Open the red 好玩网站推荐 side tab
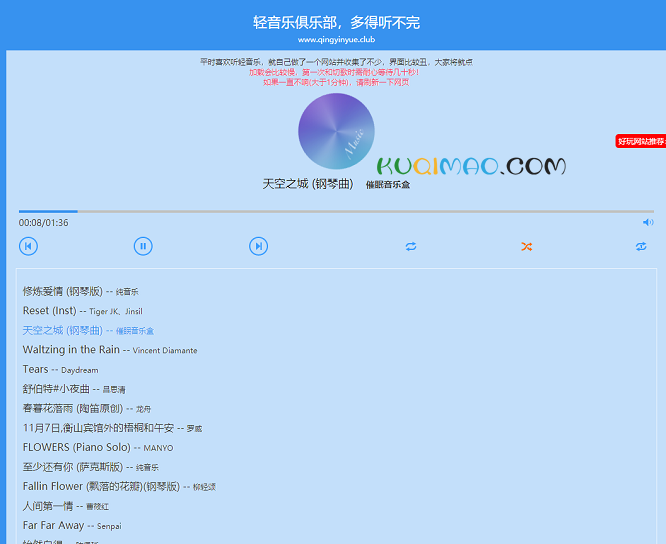 tap(641, 141)
